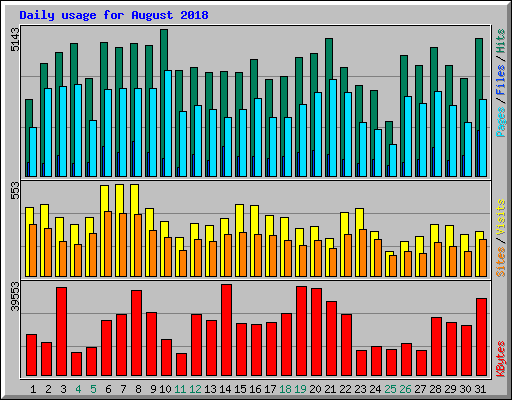512x400 pixels.
Task: Click day label 8 on axis
Action: (x=138, y=389)
